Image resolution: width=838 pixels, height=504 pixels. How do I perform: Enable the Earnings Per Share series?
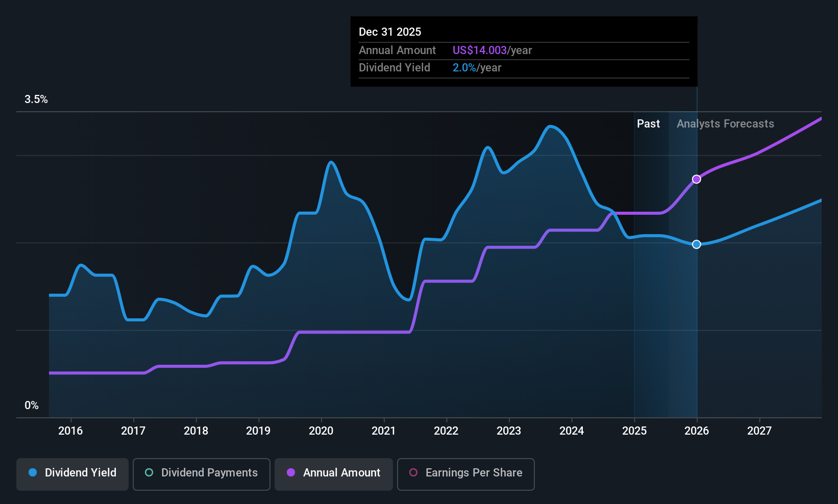[466, 474]
